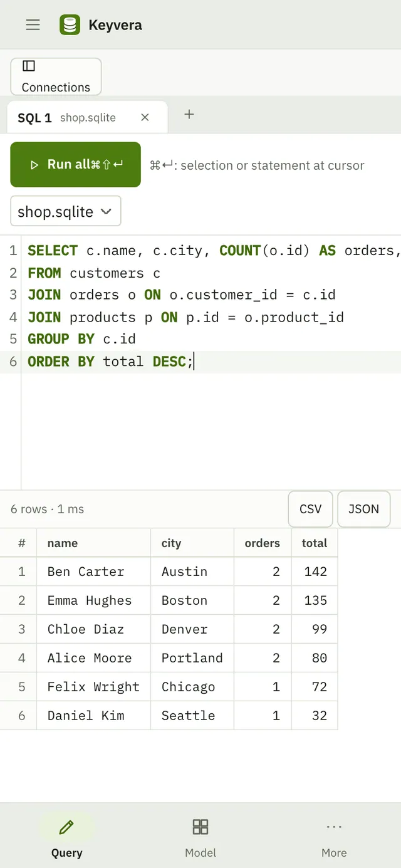Select the SQL 1 shop.sqlite tab
This screenshot has height=868, width=401.
[87, 117]
